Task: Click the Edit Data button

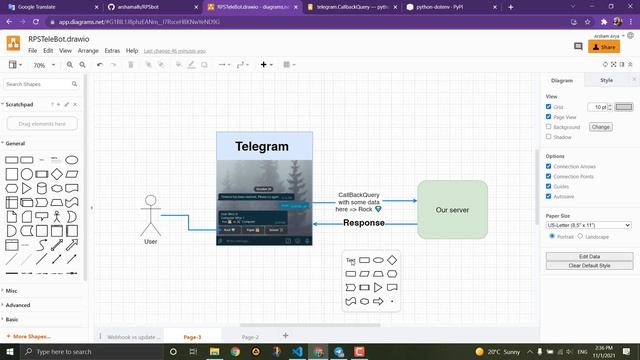Action: point(589,256)
